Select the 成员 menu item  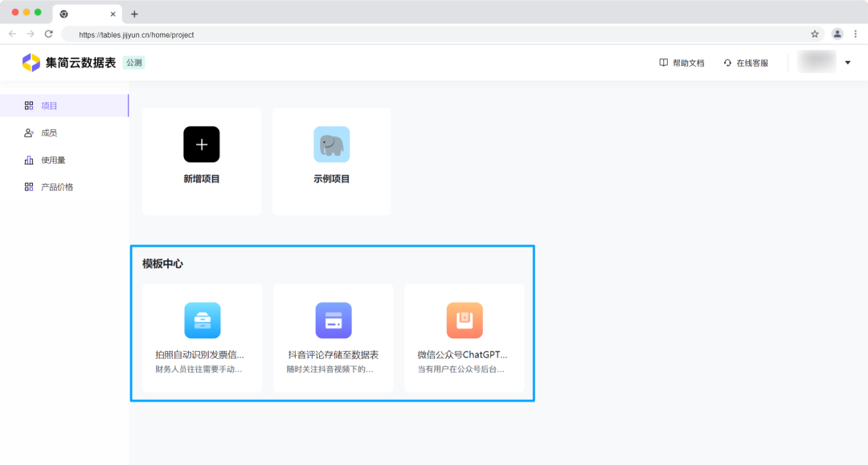click(64, 133)
